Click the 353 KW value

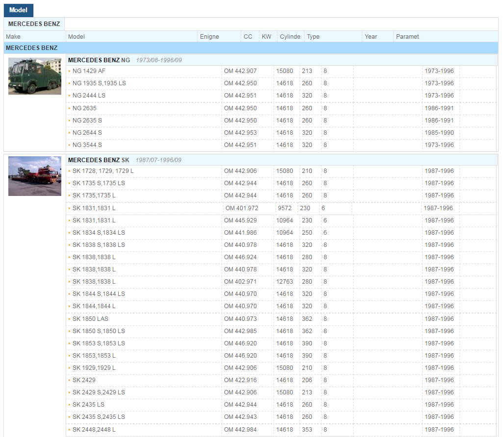tap(307, 430)
